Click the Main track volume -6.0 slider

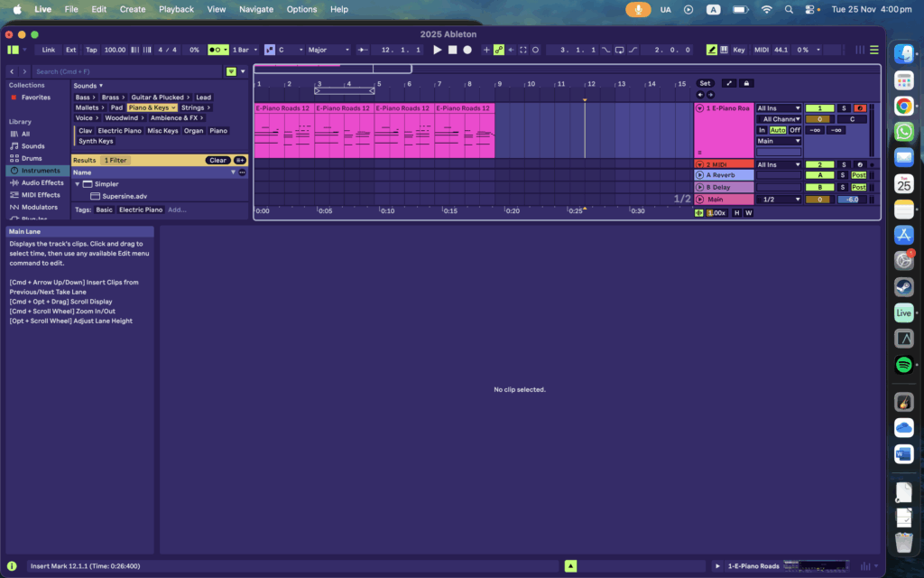[x=852, y=200]
